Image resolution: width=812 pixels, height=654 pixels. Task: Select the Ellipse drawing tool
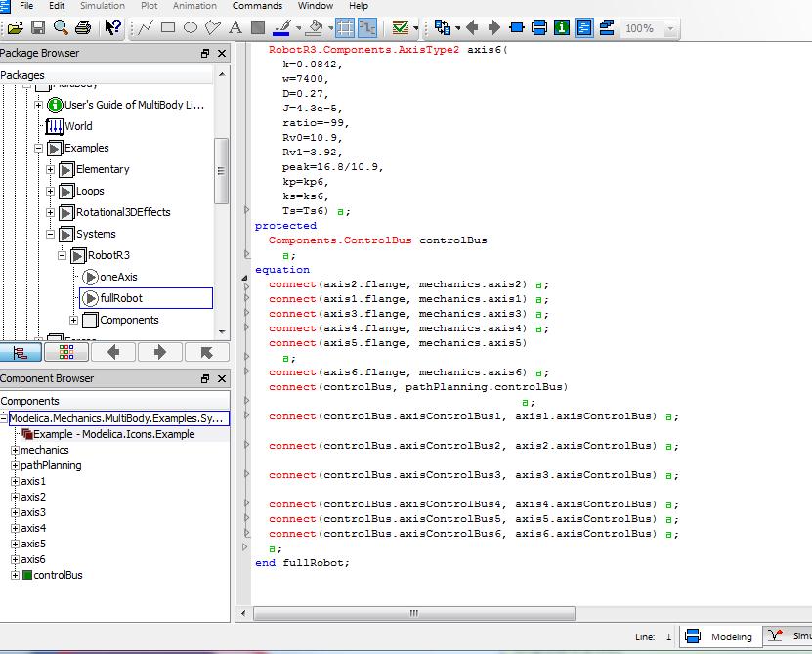point(191,27)
